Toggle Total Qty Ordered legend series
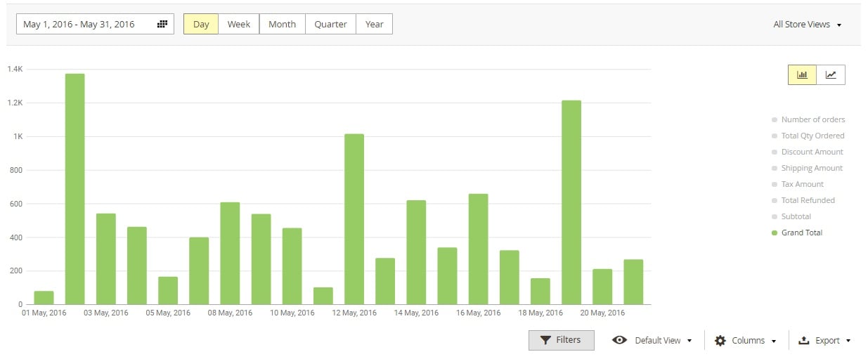Viewport: 868px width, 359px height. click(808, 136)
